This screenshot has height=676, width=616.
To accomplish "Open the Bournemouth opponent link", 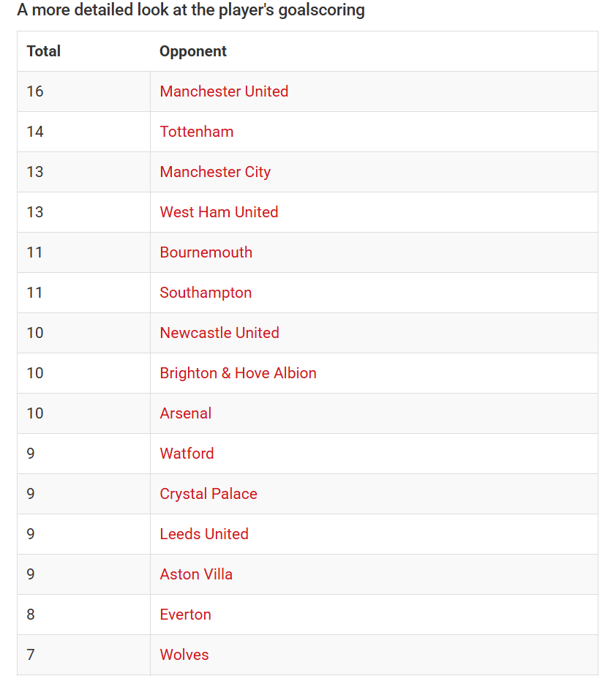I will coord(206,252).
